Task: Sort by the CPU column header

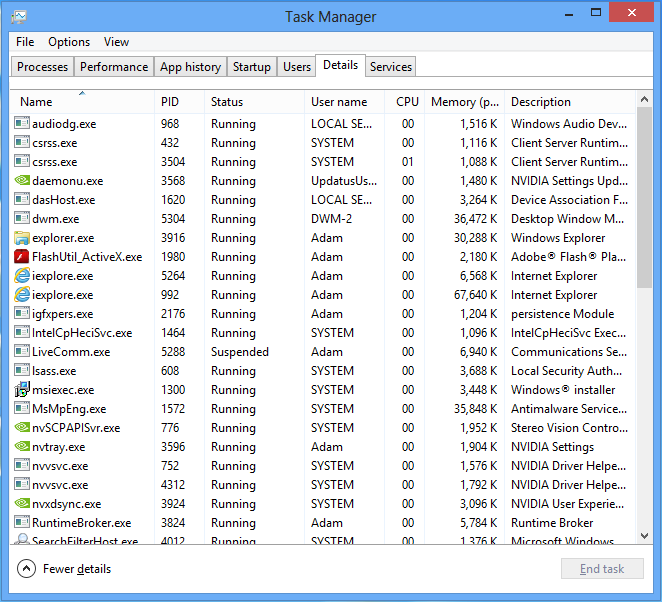Action: pos(404,102)
